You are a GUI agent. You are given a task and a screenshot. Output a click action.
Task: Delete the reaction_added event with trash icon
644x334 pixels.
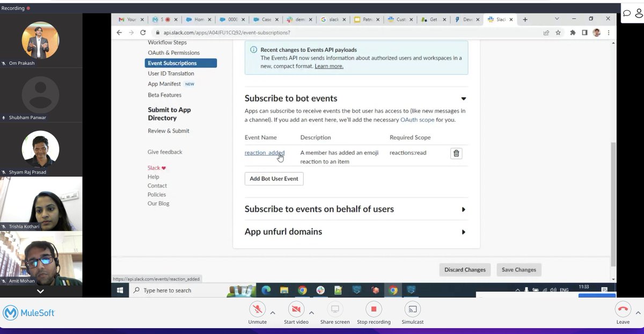tap(456, 153)
